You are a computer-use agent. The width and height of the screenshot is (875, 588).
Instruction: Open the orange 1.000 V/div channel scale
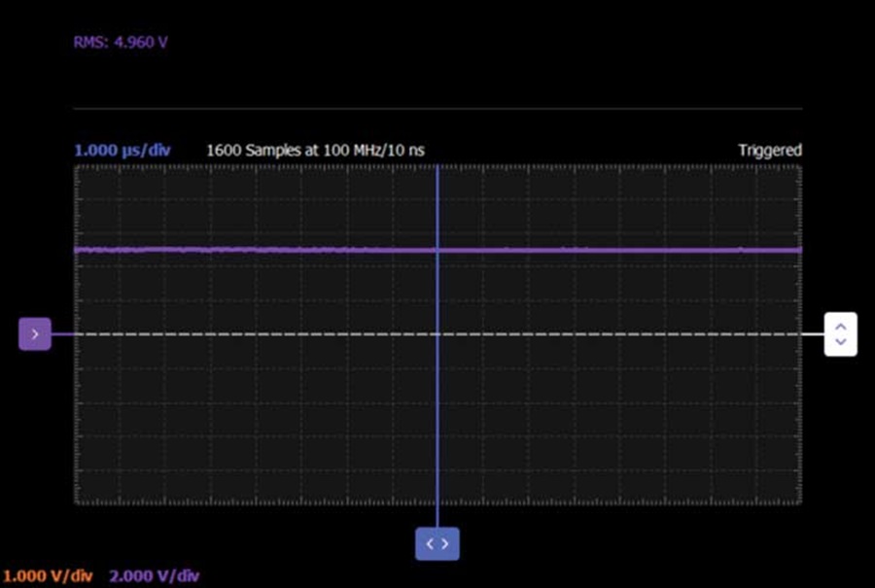48,575
